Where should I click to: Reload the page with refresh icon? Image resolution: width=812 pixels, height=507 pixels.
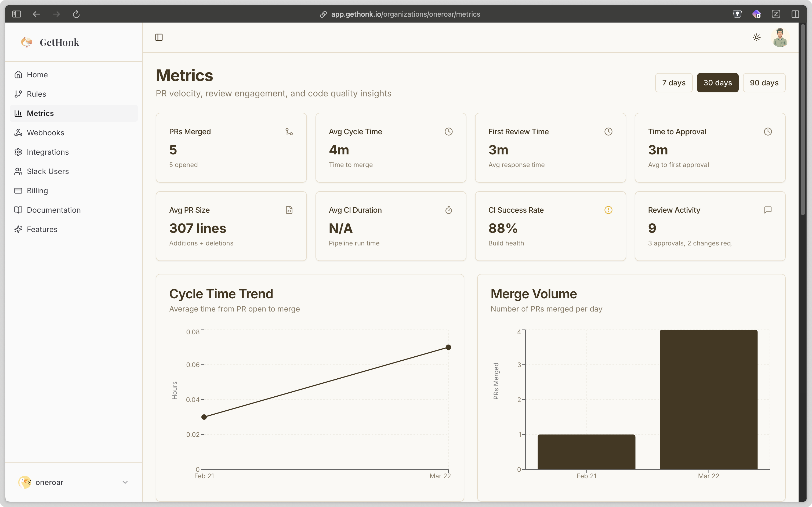point(76,14)
